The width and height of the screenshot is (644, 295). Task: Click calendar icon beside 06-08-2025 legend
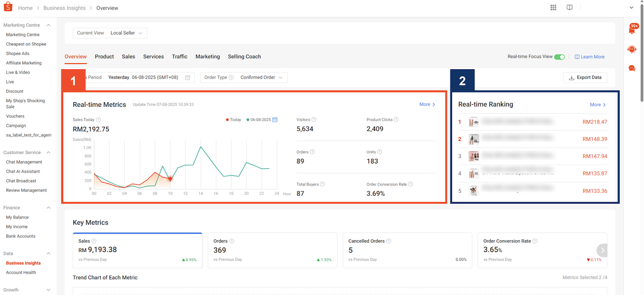[x=275, y=120]
